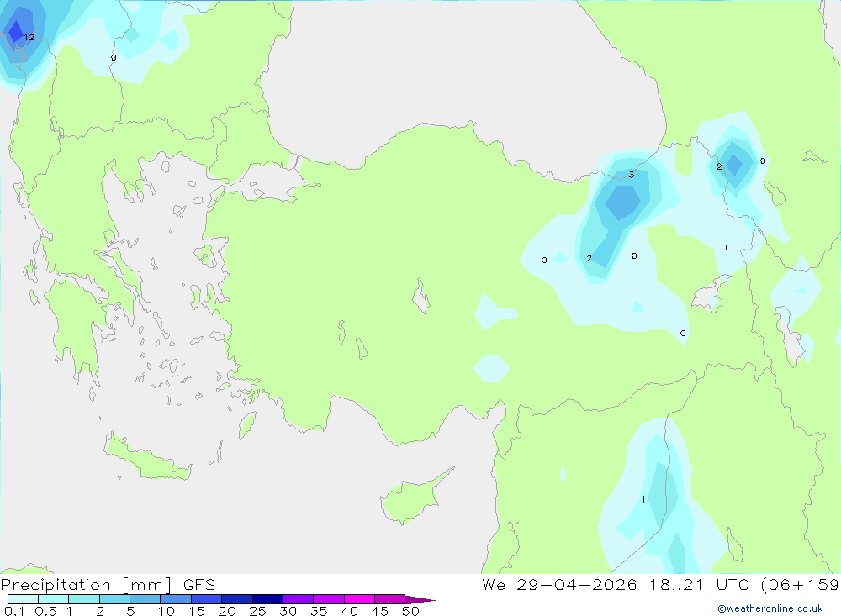Pick the 20–25 mm dark blue legend swatch

237,599
